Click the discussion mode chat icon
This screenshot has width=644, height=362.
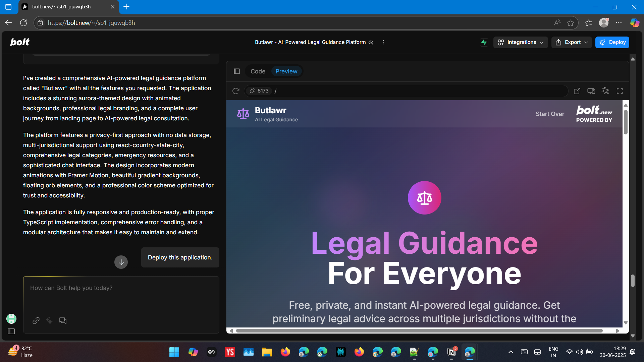[63, 321]
